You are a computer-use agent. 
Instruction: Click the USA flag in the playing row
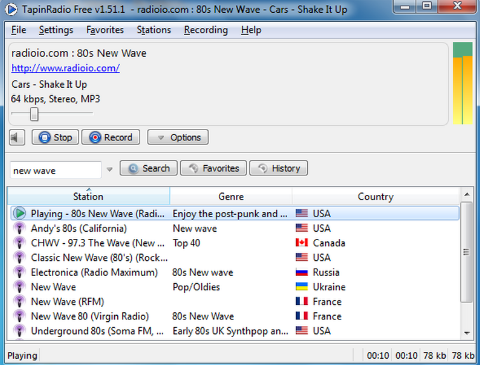point(302,213)
